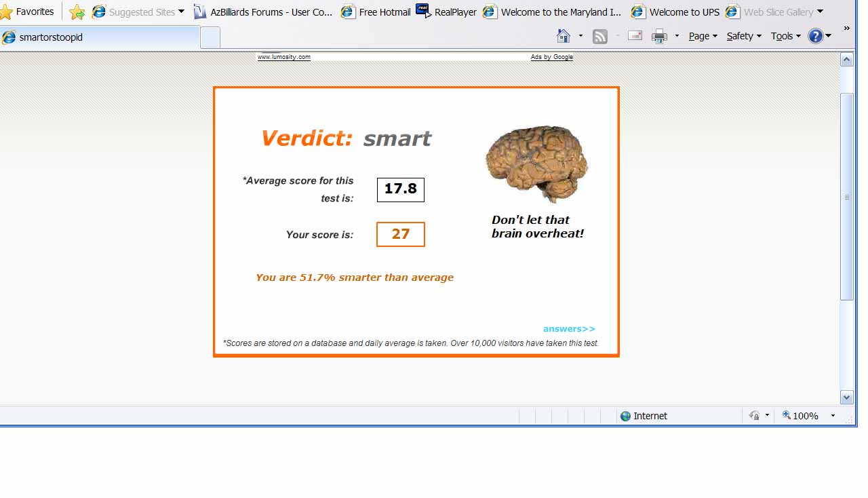The height and width of the screenshot is (498, 868).
Task: Click the vertical scrollbar down arrow
Action: (x=846, y=398)
